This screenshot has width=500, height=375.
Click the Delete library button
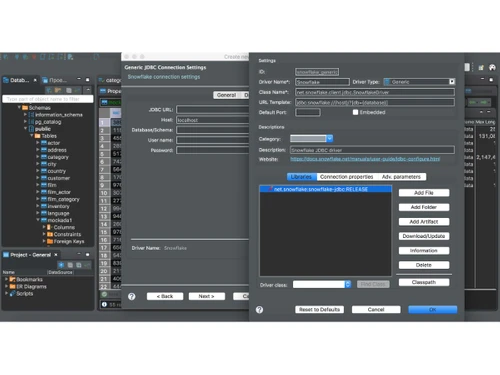coord(424,265)
